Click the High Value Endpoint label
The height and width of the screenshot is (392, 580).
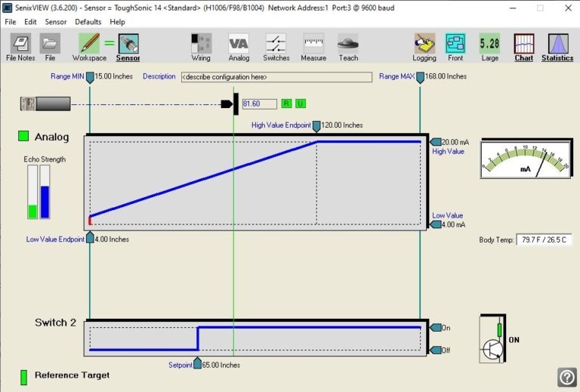click(281, 125)
